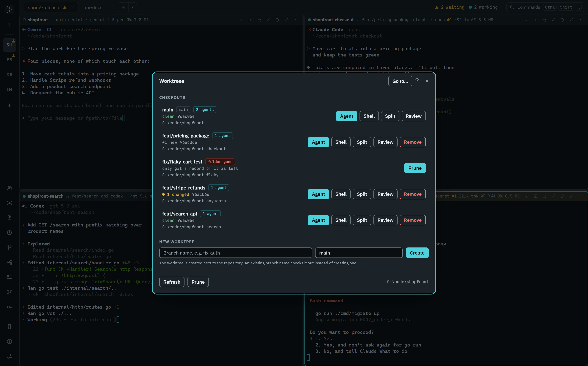The image size is (588, 366).
Task: Click Agent for the main checkout
Action: (x=347, y=116)
